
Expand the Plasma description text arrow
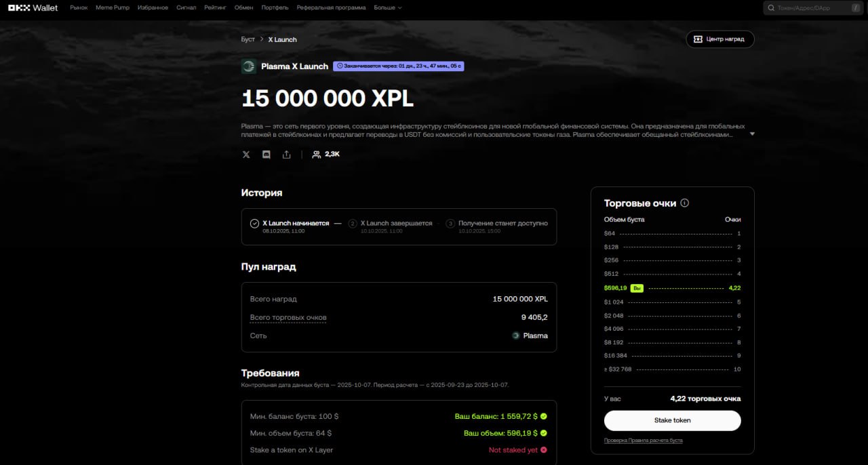pos(751,134)
